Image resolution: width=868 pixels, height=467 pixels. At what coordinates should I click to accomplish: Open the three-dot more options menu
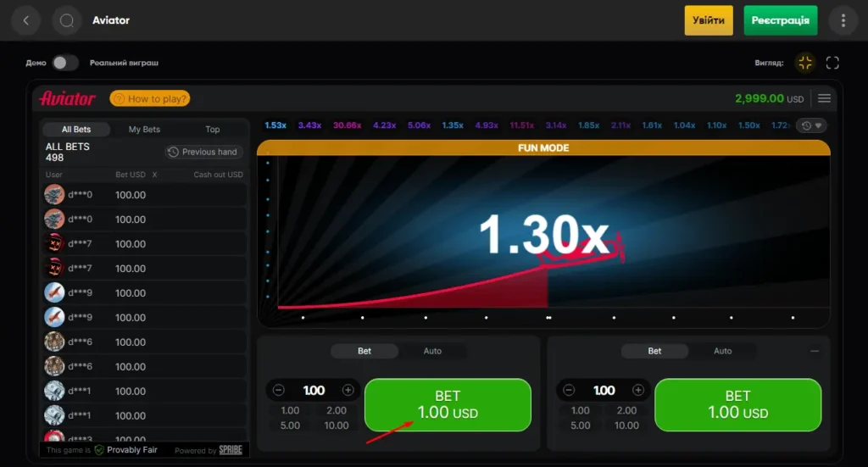coord(843,20)
